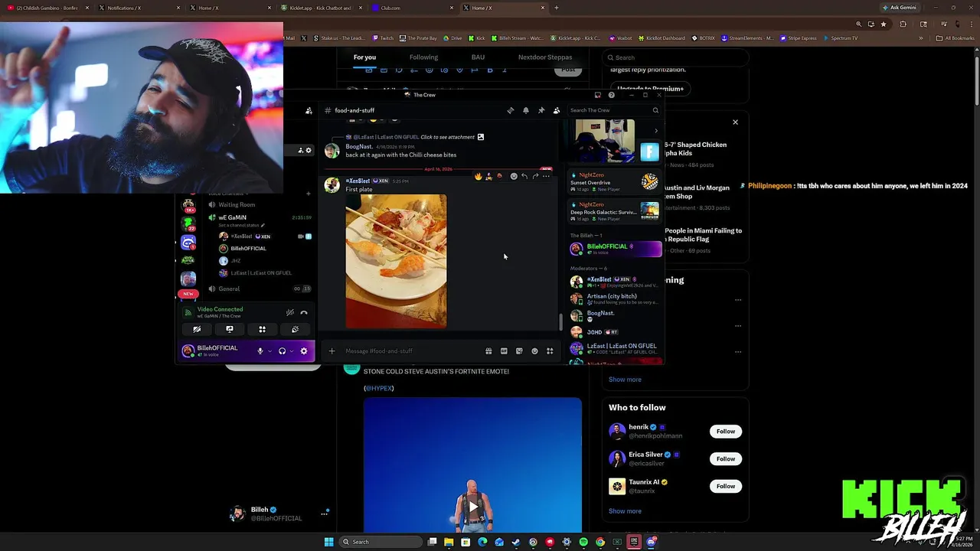Select Artisan (city bitch) in member list

click(x=615, y=299)
